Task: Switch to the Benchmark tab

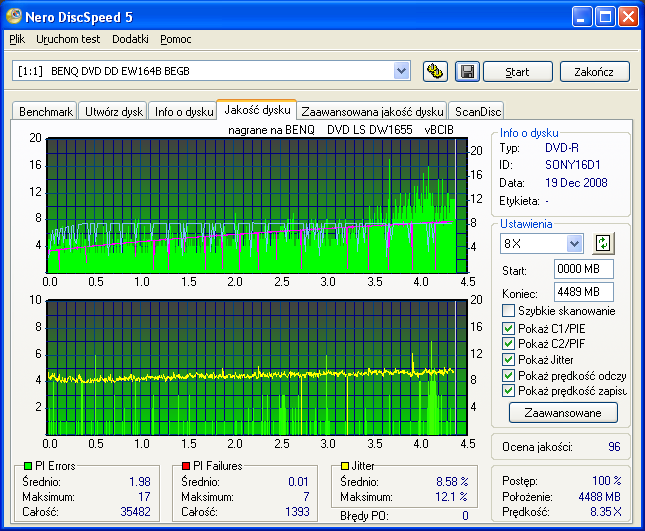Action: (x=45, y=111)
